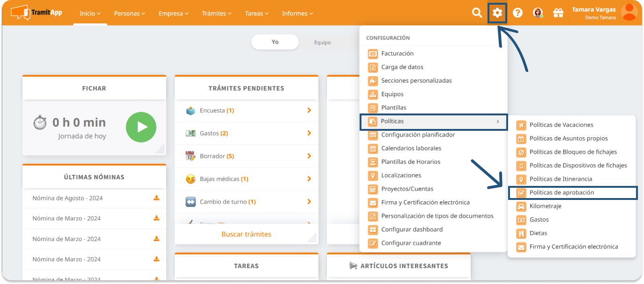This screenshot has width=644, height=284.
Task: Choose Políticas de Vacaciones option
Action: pyautogui.click(x=561, y=125)
